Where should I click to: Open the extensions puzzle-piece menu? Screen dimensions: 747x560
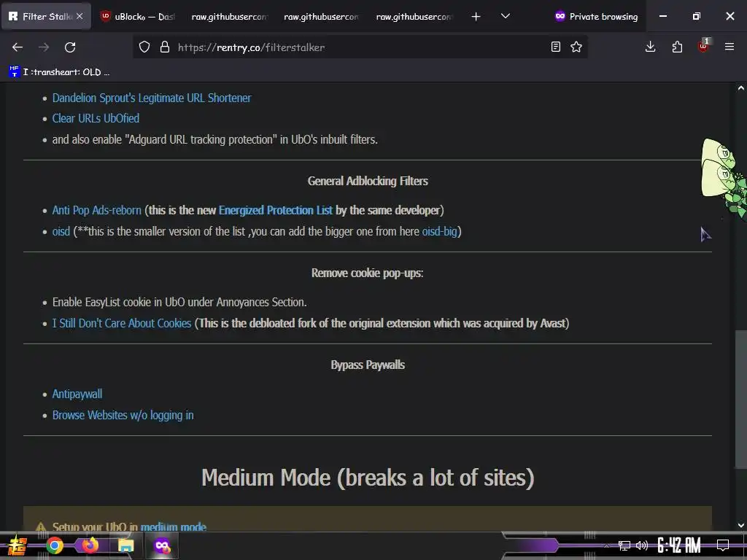(677, 47)
